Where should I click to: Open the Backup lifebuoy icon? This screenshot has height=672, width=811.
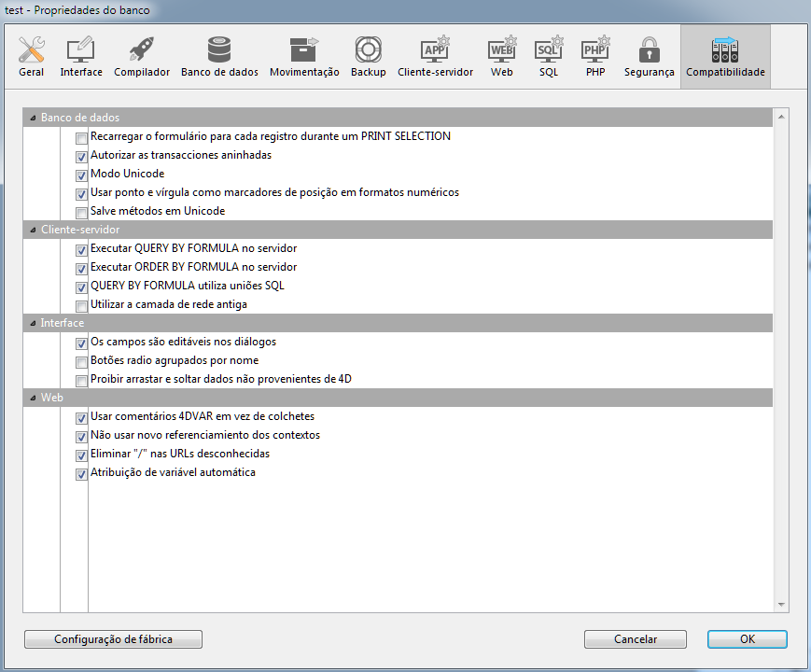click(x=368, y=50)
